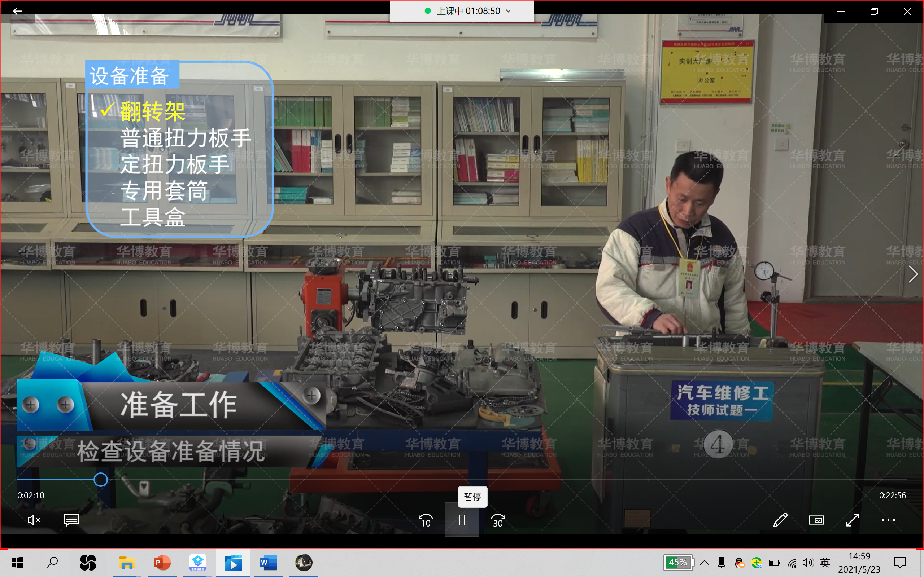Click the video seek slider handle

pos(100,479)
